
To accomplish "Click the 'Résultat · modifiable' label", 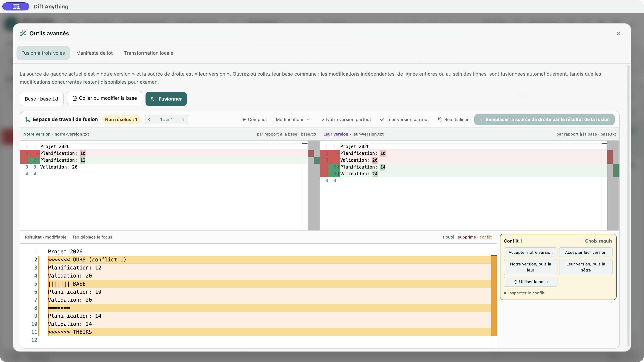I will click(x=46, y=237).
